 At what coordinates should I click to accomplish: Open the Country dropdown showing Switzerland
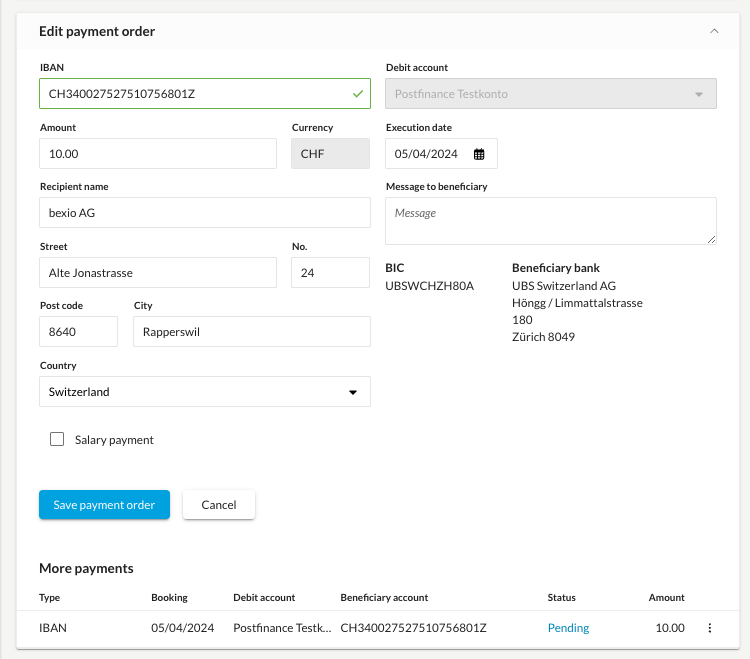[x=205, y=392]
